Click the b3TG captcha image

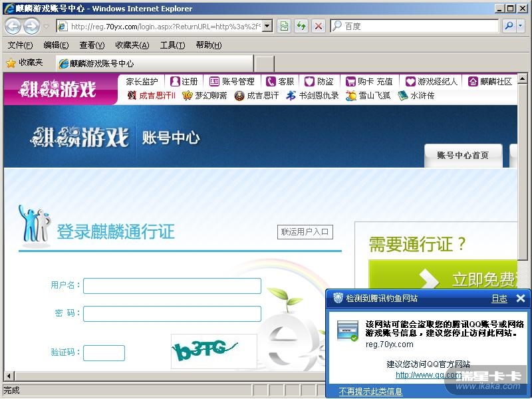point(213,351)
